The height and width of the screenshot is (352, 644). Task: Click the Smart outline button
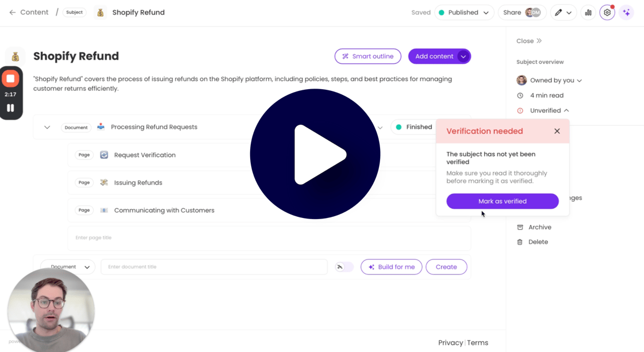pos(367,56)
